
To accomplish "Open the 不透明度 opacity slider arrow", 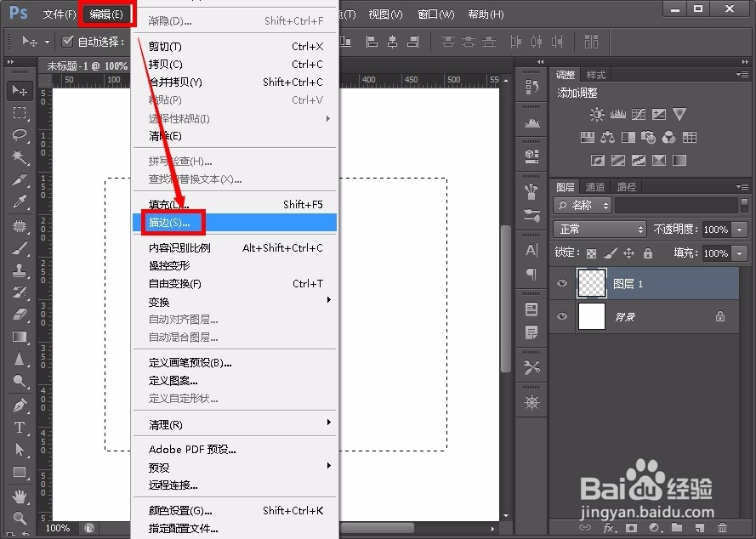I will 740,230.
